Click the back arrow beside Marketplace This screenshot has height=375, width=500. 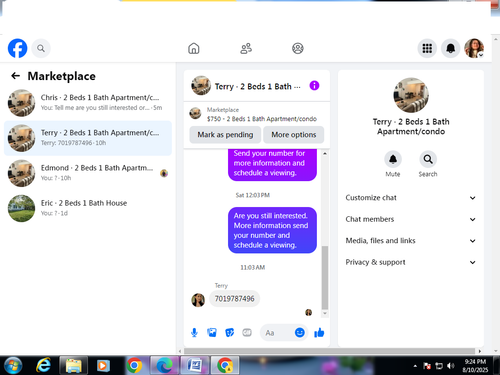click(15, 76)
